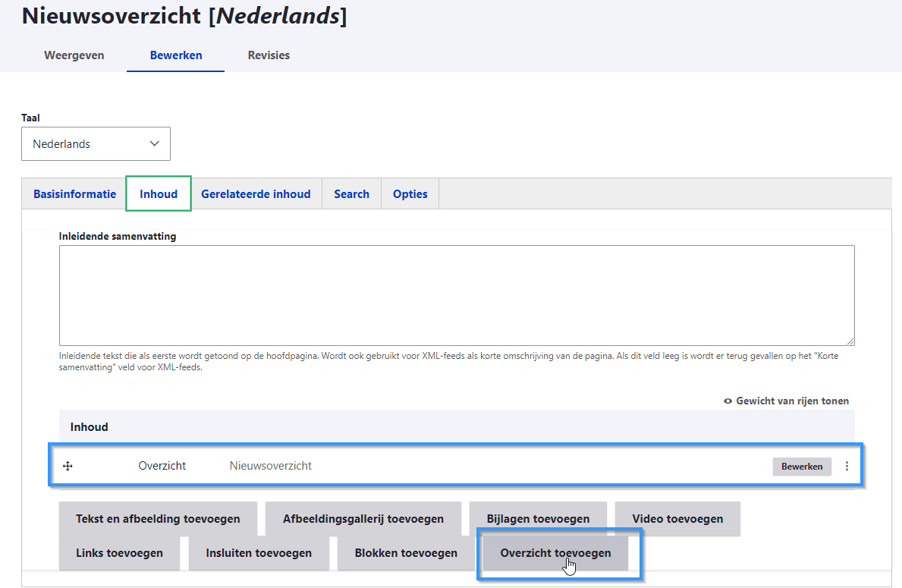Open the Gerelateerde inhoud tab

(256, 194)
